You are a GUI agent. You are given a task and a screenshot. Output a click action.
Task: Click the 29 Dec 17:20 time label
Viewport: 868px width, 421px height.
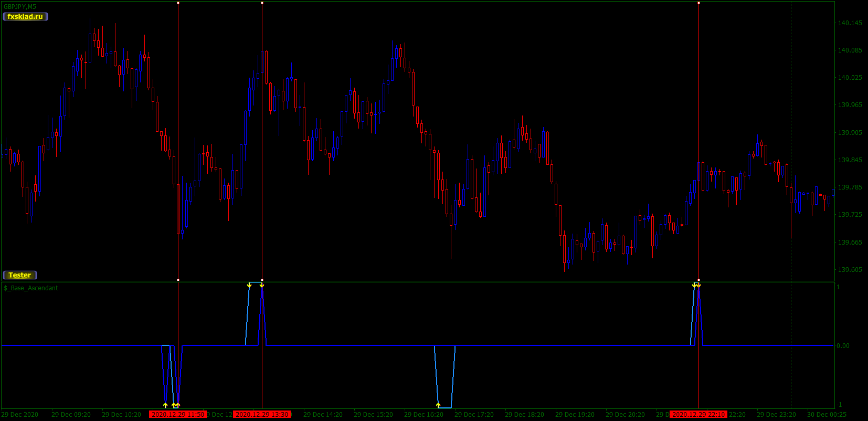[x=474, y=415]
